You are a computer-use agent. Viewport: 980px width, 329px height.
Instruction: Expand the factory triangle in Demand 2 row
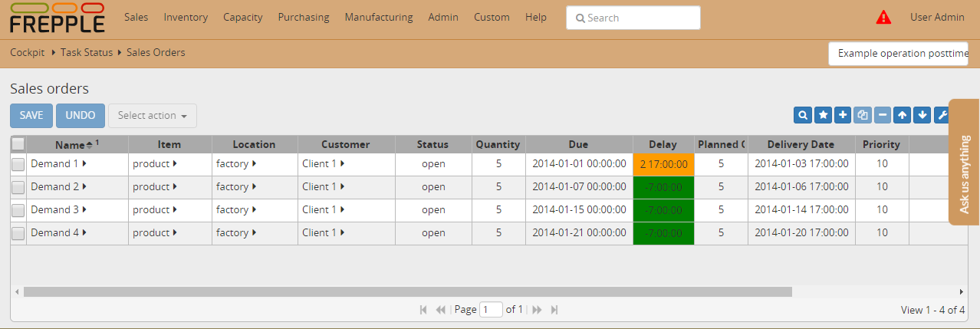[254, 186]
